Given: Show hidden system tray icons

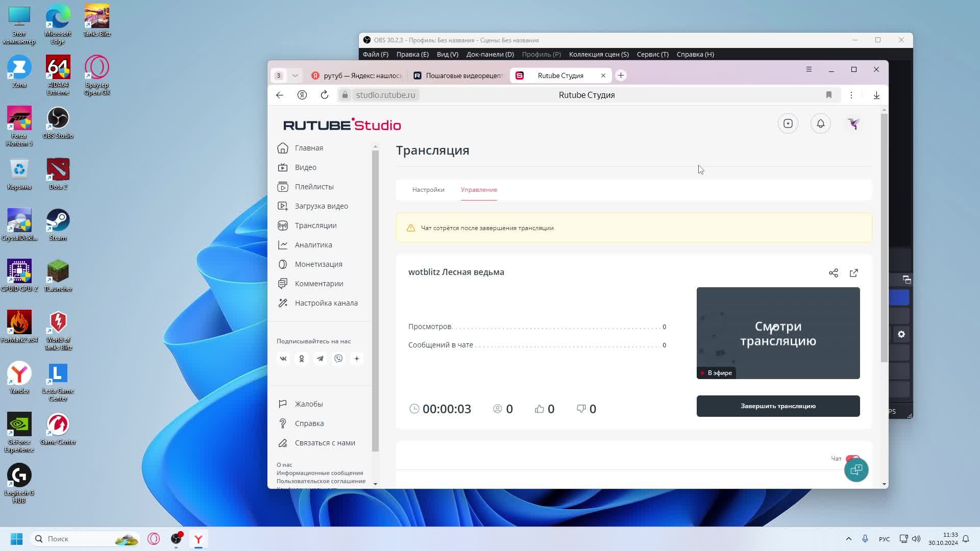Looking at the screenshot, I should [x=849, y=539].
